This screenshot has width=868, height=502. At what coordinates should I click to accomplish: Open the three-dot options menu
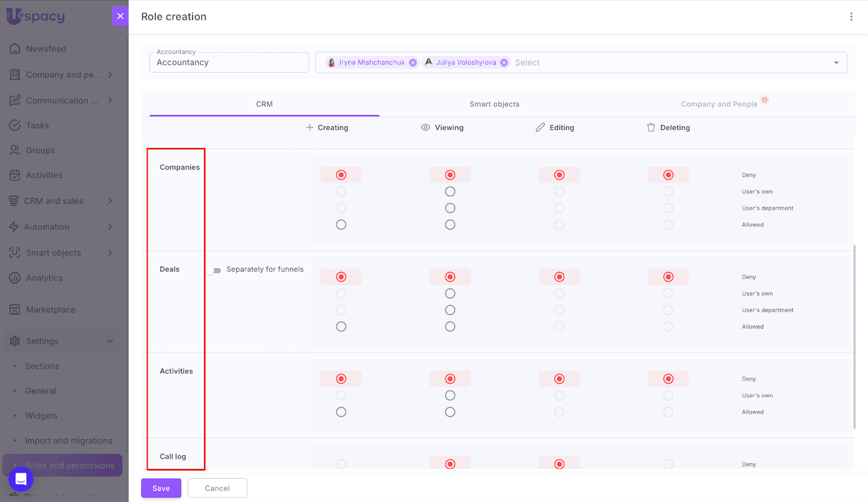[851, 17]
